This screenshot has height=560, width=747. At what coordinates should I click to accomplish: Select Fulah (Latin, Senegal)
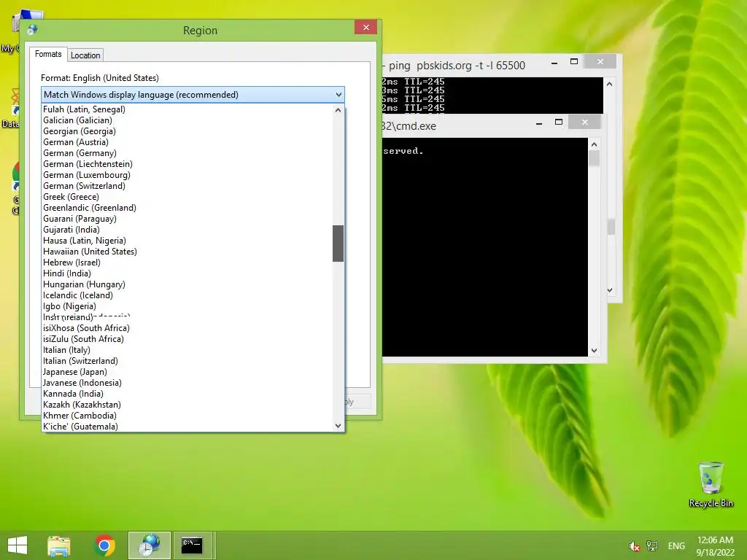[187, 109]
